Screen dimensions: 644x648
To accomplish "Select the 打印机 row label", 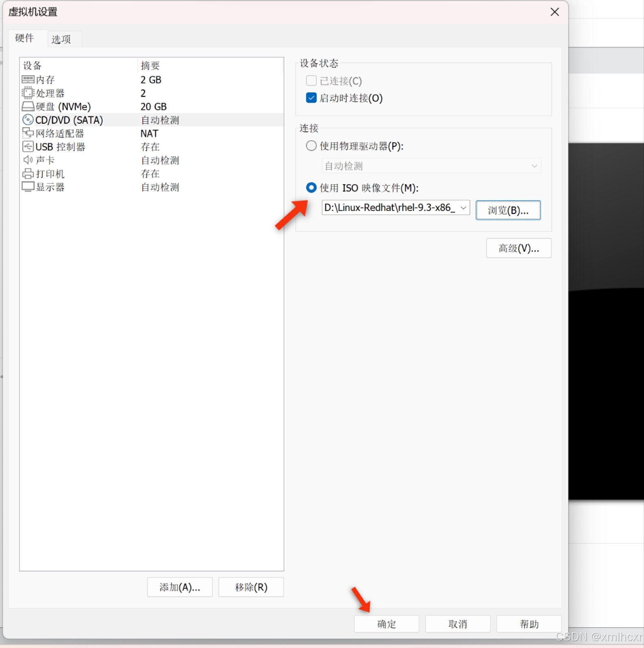I will 50,174.
